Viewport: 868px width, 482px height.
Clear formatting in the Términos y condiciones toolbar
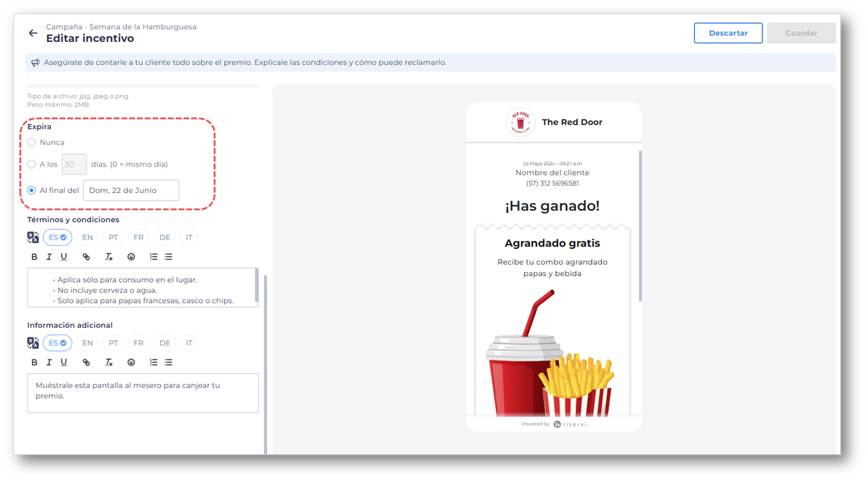[109, 257]
